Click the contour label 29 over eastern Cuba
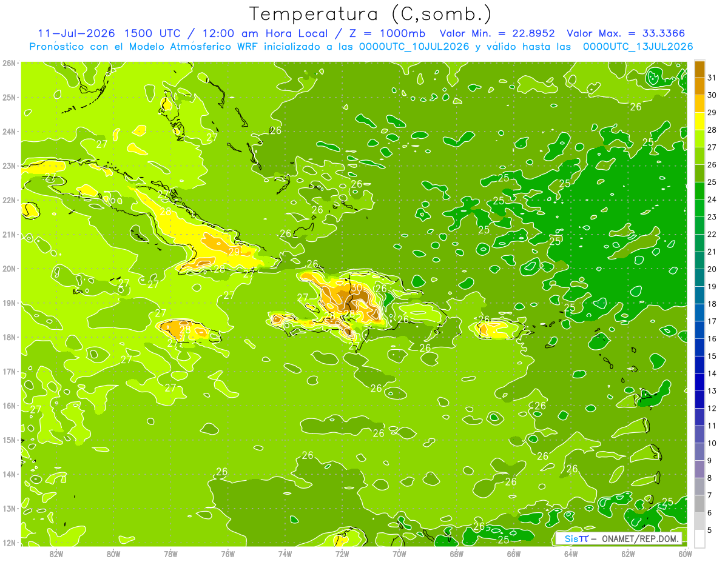Screen dimensions: 728x562 (234, 251)
